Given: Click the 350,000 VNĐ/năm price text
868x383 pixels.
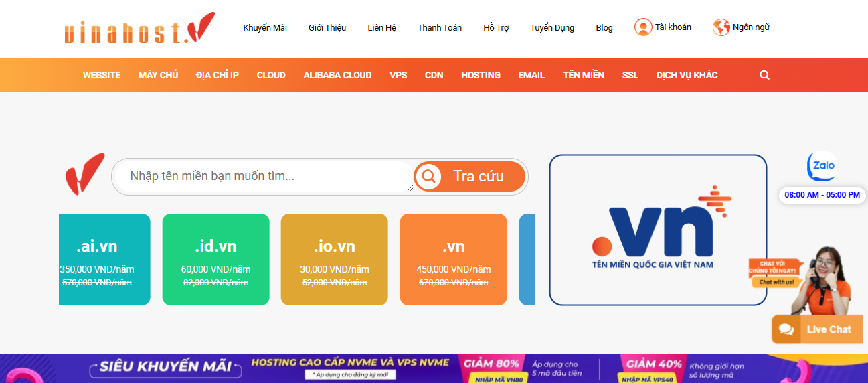Looking at the screenshot, I should click(97, 269).
